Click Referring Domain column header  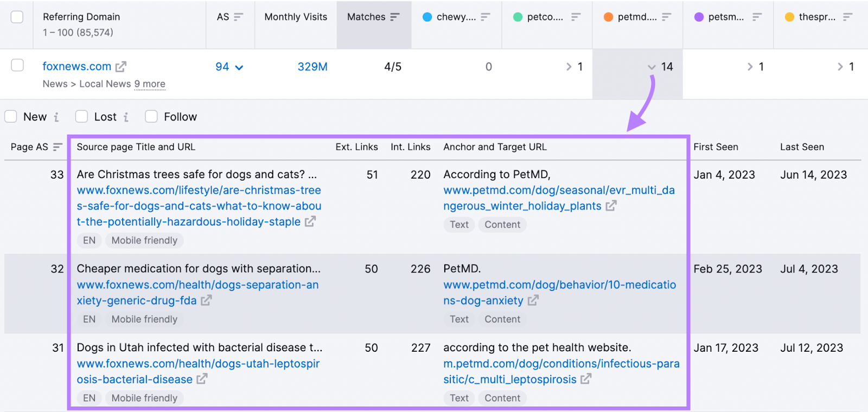(81, 17)
